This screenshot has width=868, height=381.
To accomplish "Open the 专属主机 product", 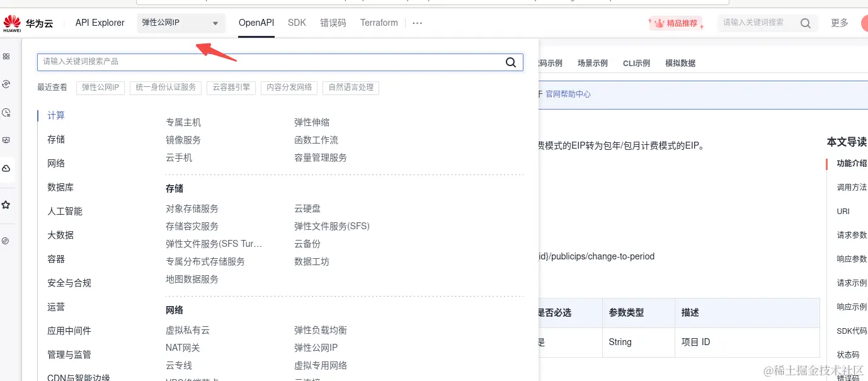I will (x=183, y=122).
